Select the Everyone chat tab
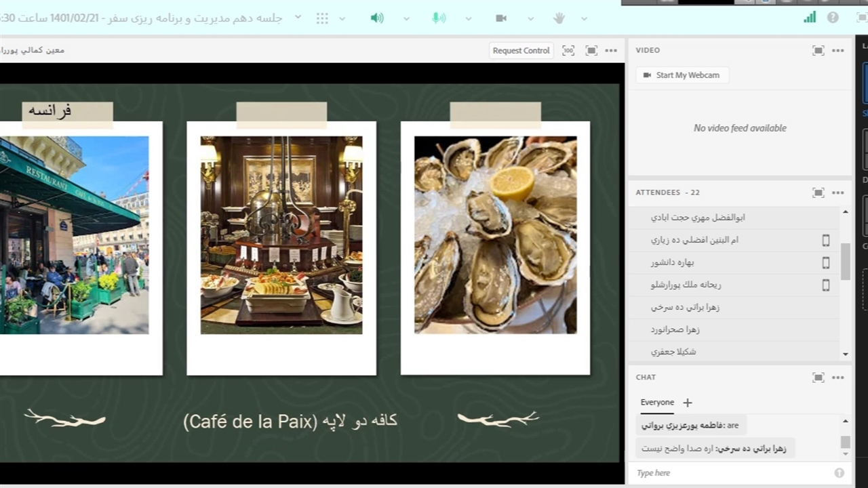This screenshot has height=488, width=868. [x=657, y=403]
